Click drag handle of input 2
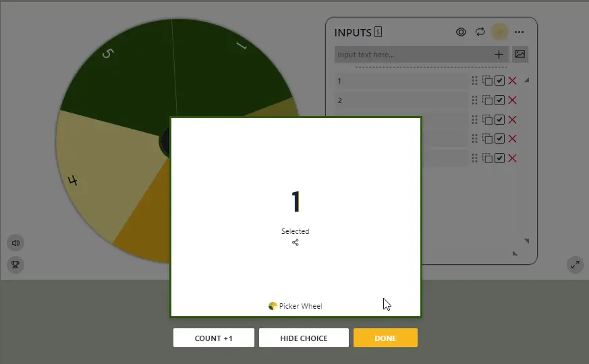The image size is (589, 364). pos(474,100)
